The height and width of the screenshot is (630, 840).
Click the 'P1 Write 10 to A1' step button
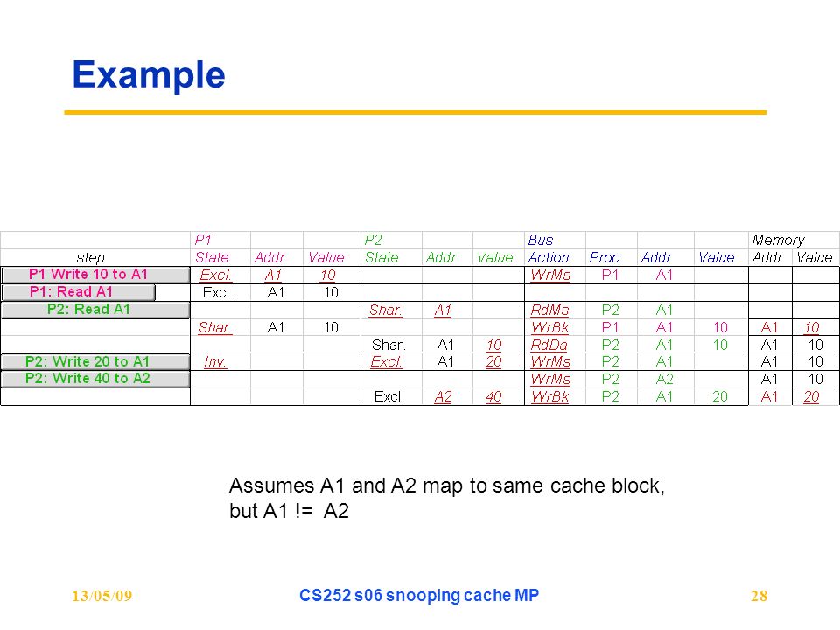coord(95,275)
